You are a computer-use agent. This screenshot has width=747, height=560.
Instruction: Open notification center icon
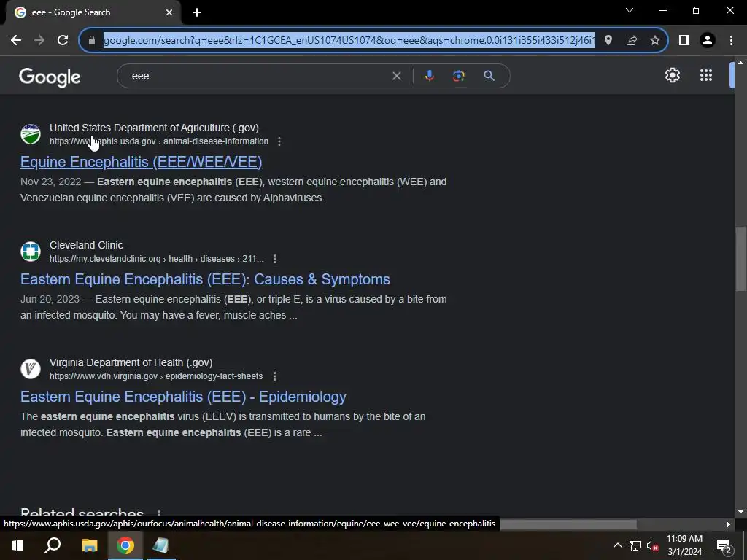(x=724, y=546)
